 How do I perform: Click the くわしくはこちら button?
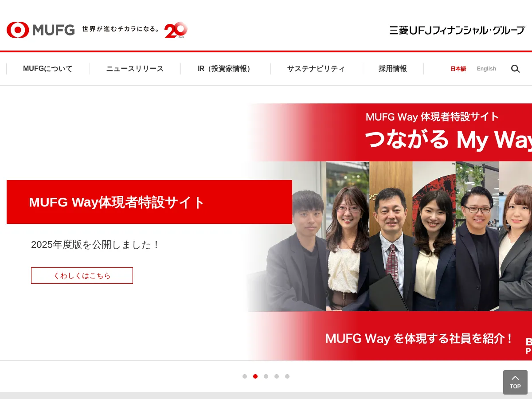(x=82, y=275)
